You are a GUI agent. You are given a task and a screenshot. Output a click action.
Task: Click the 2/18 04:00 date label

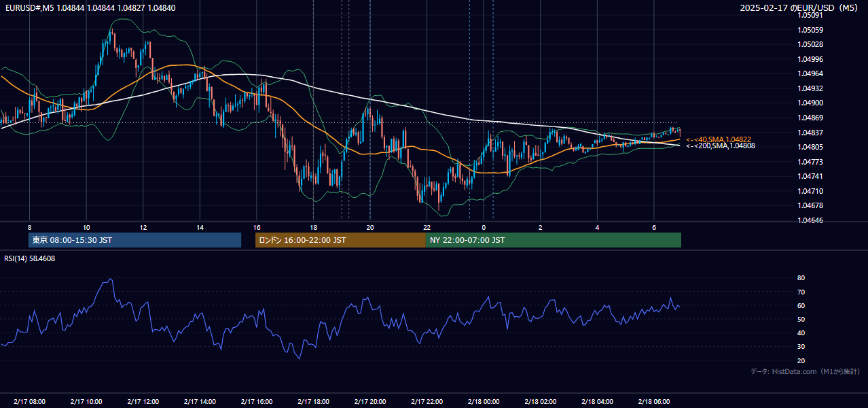pyautogui.click(x=598, y=402)
